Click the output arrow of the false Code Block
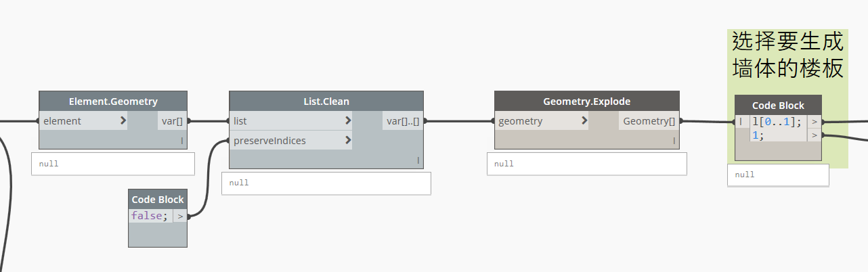Image resolution: width=868 pixels, height=272 pixels. click(180, 217)
